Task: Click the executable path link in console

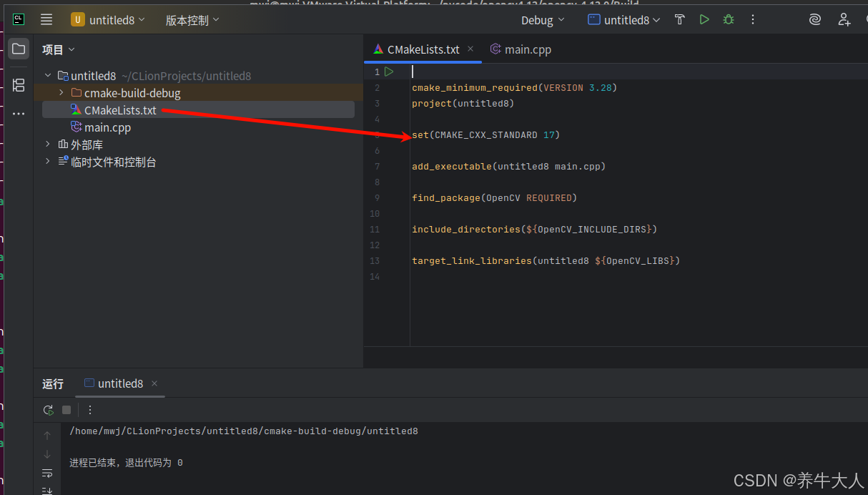Action: [x=244, y=431]
